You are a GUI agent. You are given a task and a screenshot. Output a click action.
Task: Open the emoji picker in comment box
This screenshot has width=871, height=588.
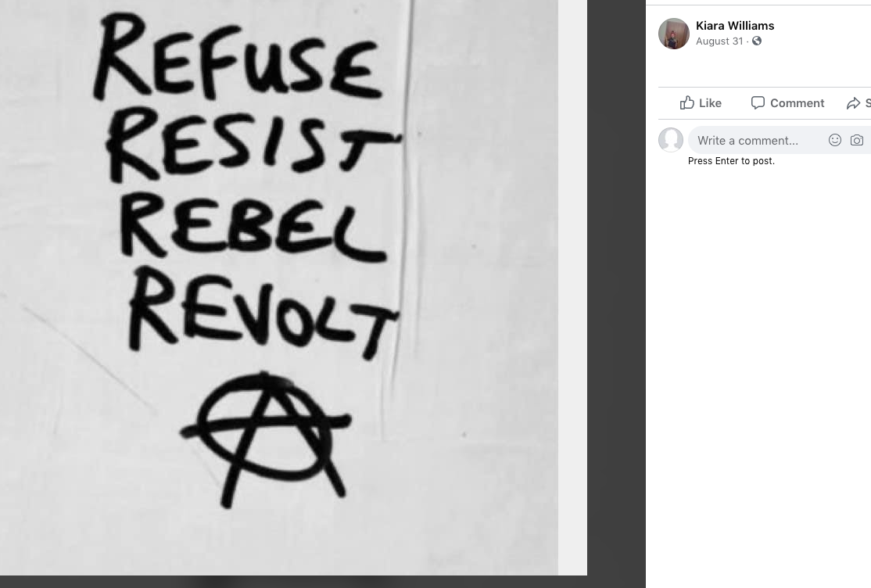(x=835, y=140)
